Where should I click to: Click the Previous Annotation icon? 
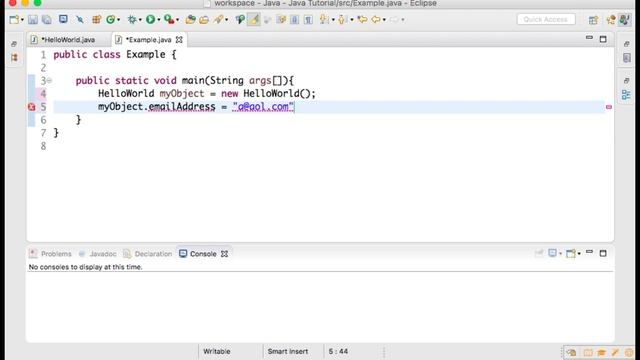[x=342, y=19]
